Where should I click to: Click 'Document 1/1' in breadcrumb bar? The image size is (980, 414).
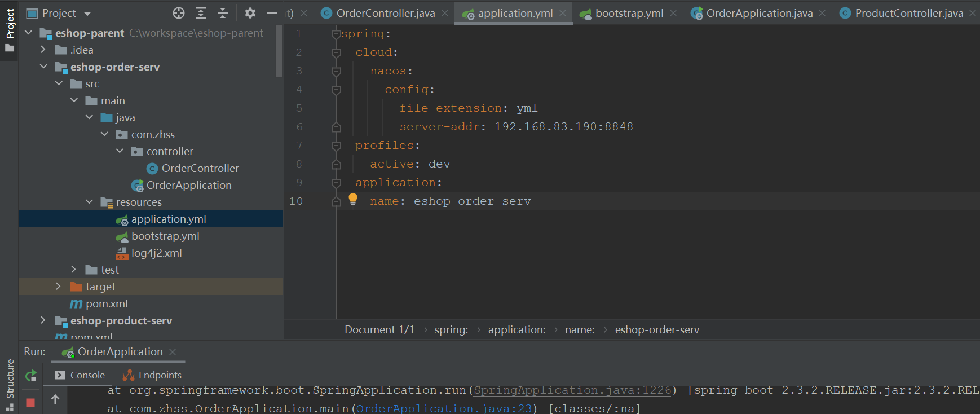coord(379,330)
